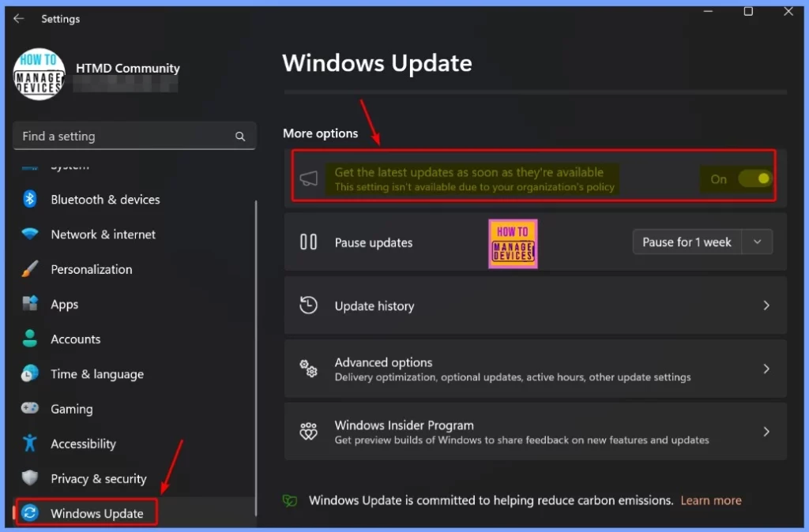Expand Windows Insider Program chevron
809x532 pixels.
tap(766, 432)
